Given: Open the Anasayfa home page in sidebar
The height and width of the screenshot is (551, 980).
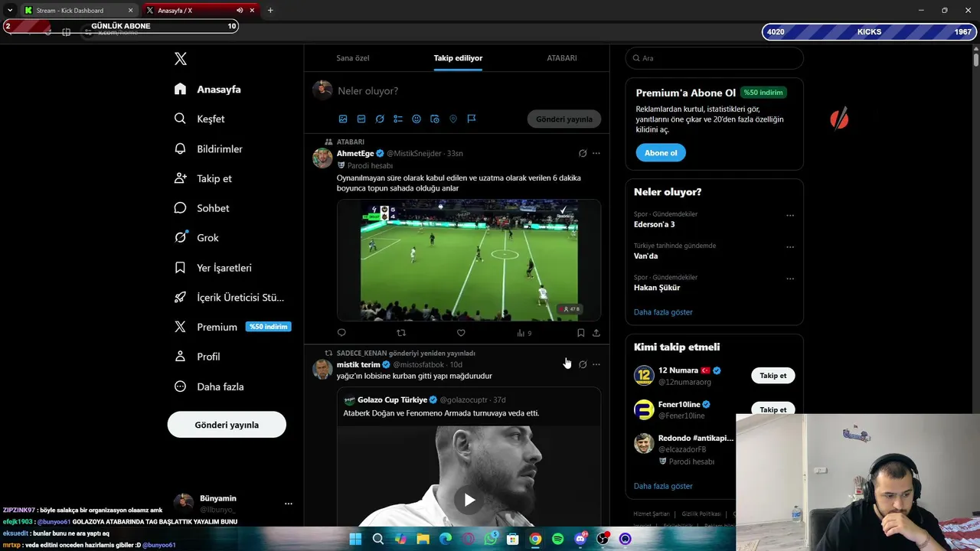Looking at the screenshot, I should click(208, 90).
